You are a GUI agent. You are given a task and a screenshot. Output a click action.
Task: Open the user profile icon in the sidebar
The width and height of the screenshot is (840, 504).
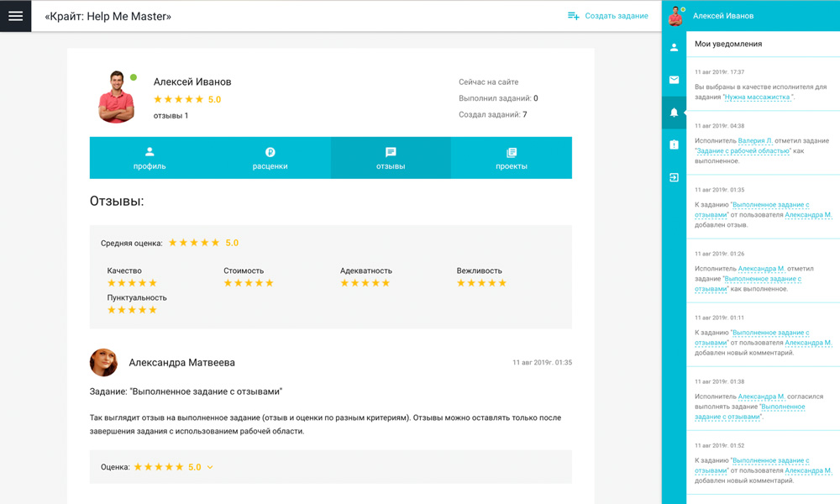coord(674,48)
